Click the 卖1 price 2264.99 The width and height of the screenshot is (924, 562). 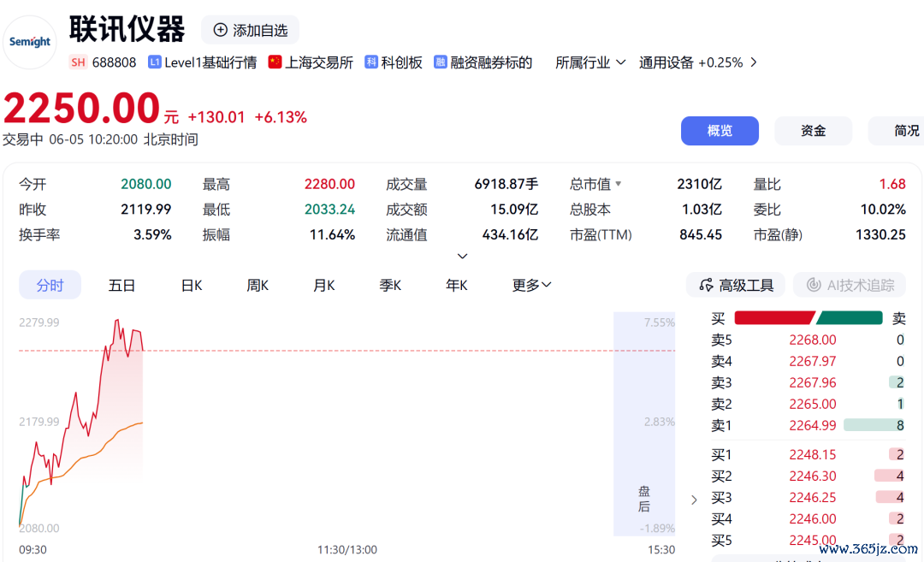pos(813,425)
